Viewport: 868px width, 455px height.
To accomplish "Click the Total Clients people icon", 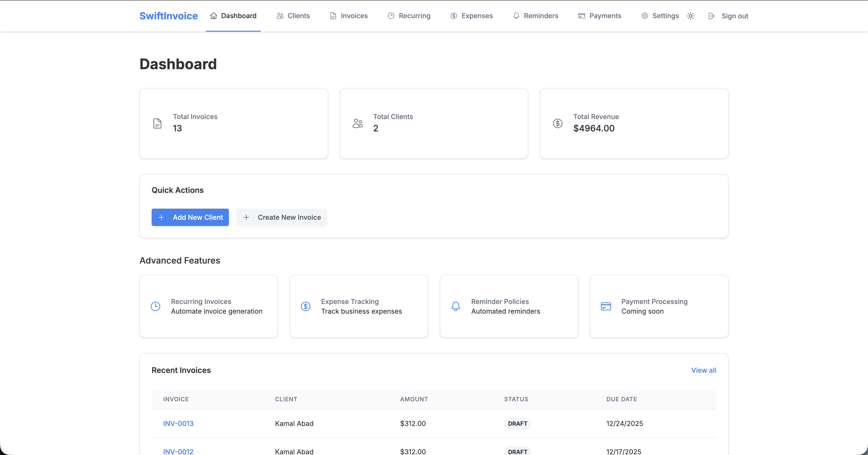I will pos(357,123).
